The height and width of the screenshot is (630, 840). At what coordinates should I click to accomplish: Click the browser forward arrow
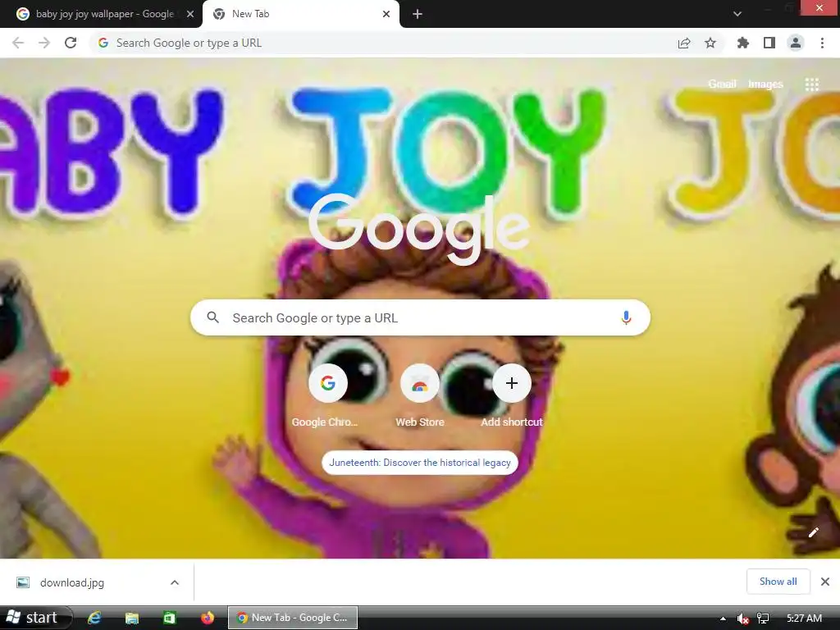44,43
